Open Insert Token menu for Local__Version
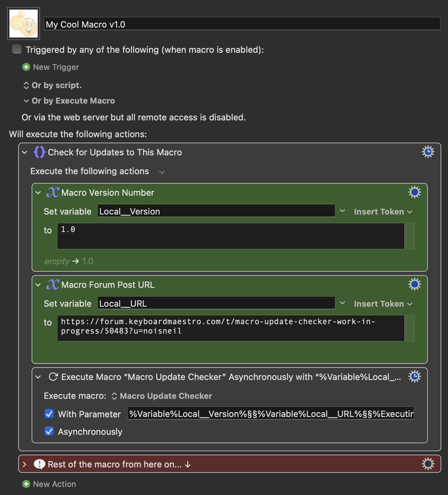This screenshot has height=495, width=448. pyautogui.click(x=383, y=212)
